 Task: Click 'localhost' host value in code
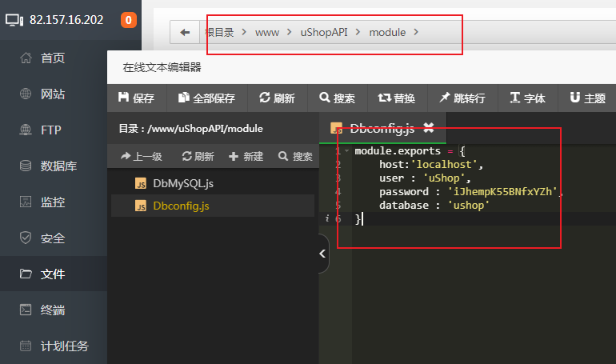click(444, 164)
